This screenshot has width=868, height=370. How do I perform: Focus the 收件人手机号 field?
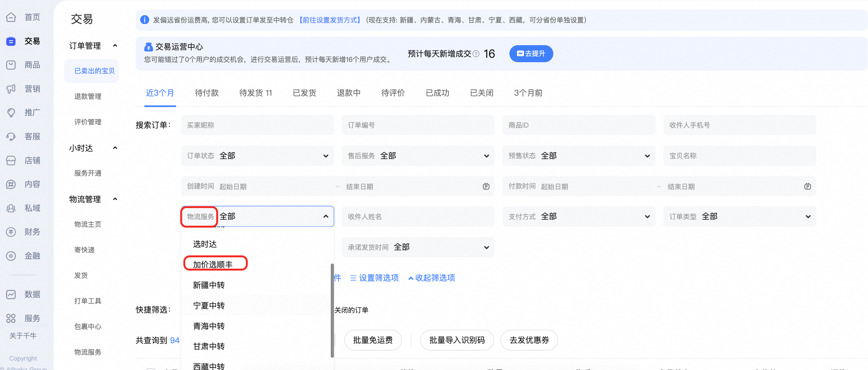[740, 125]
